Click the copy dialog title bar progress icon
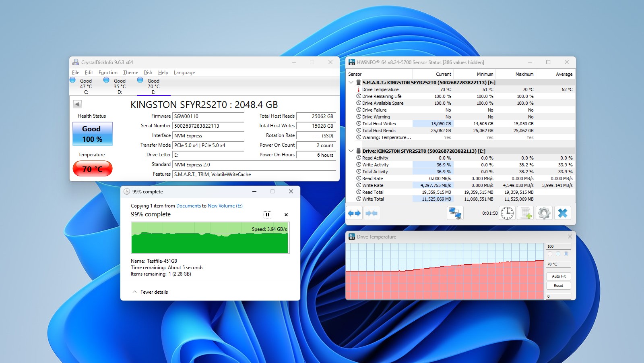This screenshot has height=363, width=644. tap(126, 192)
